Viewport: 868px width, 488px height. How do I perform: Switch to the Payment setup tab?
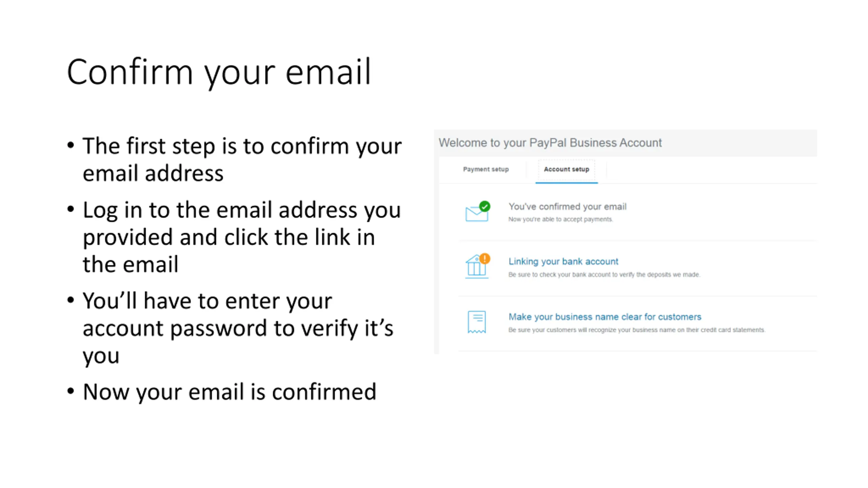[486, 169]
